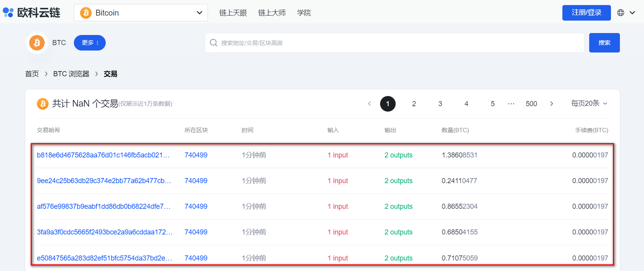
Task: Expand the 更多 options button
Action: 90,43
